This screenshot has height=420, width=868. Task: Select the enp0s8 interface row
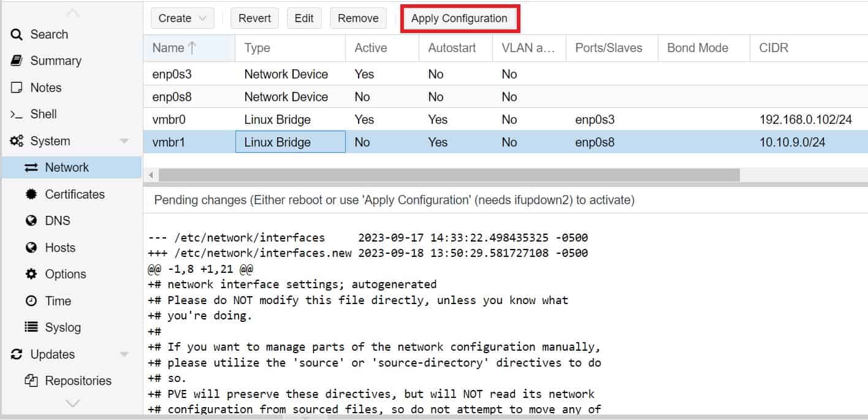(x=506, y=97)
